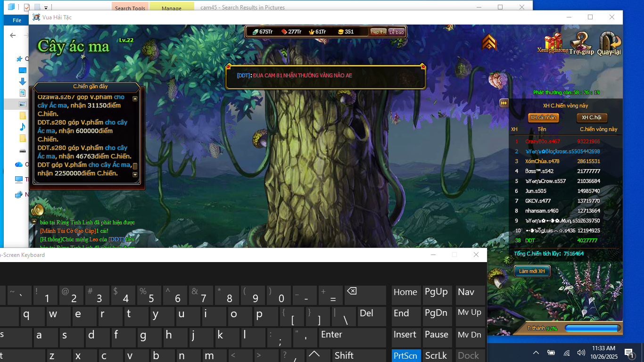Click the Enter key on On-Screen Keyboard
Viewport: 644px width, 362px height.
[353, 338]
